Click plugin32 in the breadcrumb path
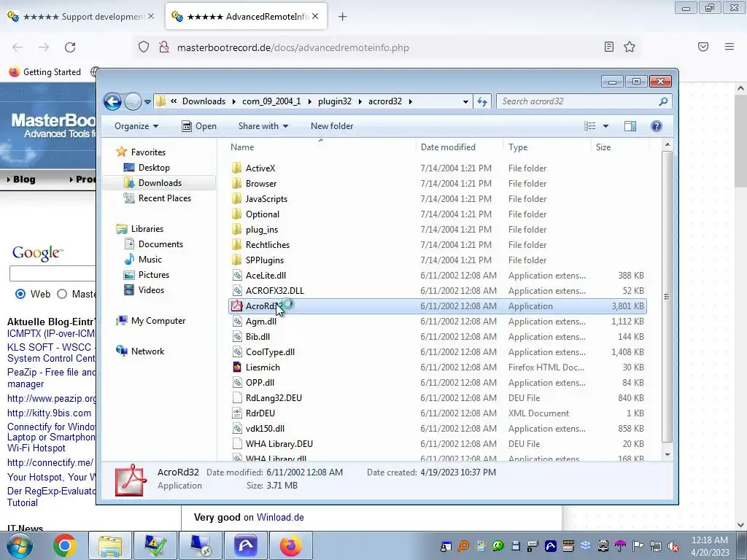The width and height of the screenshot is (747, 560). click(x=334, y=101)
